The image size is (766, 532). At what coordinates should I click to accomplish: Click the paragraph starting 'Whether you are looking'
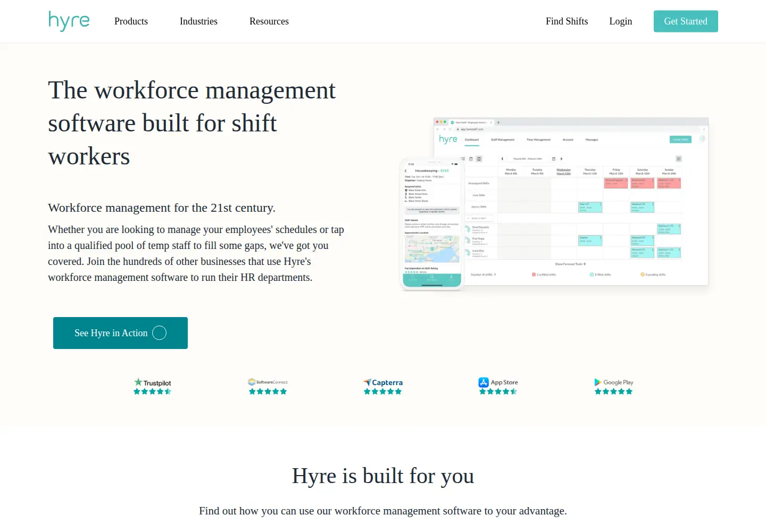point(196,253)
